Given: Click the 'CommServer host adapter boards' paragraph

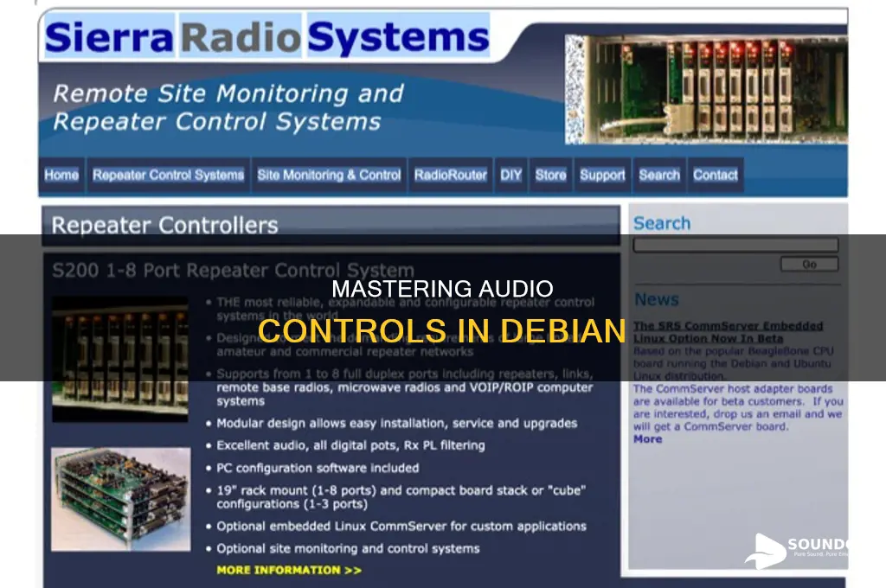Looking at the screenshot, I should 738,407.
